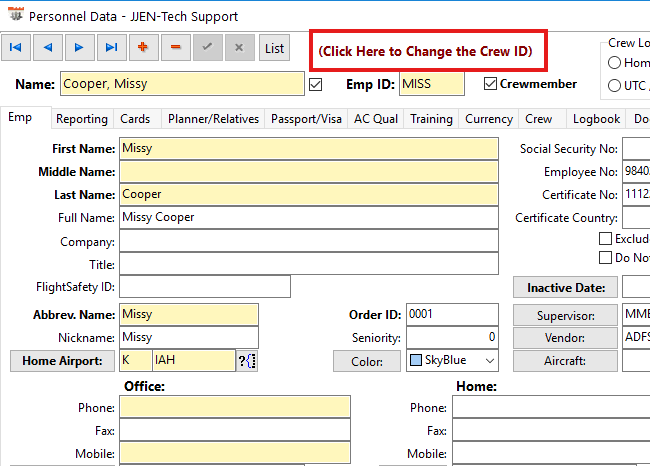Click the airport lookup icon beside IAH
Screen dimensions: 650x466
coord(247,361)
